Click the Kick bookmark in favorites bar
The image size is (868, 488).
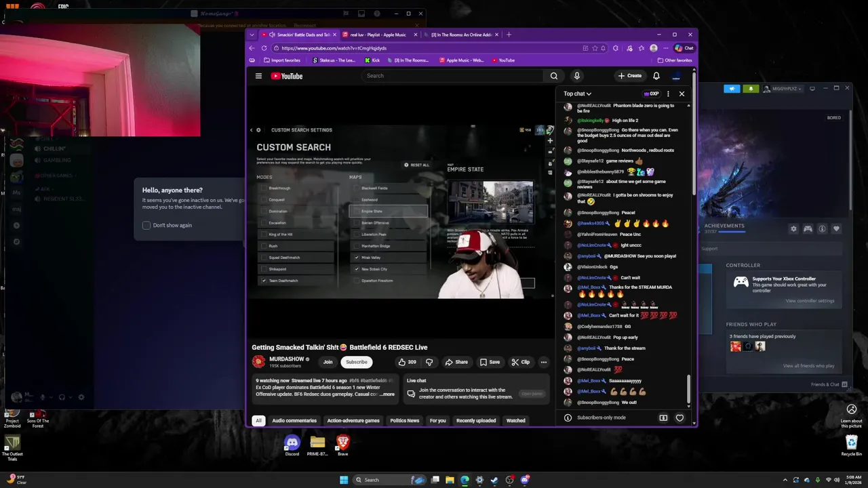[x=372, y=60]
